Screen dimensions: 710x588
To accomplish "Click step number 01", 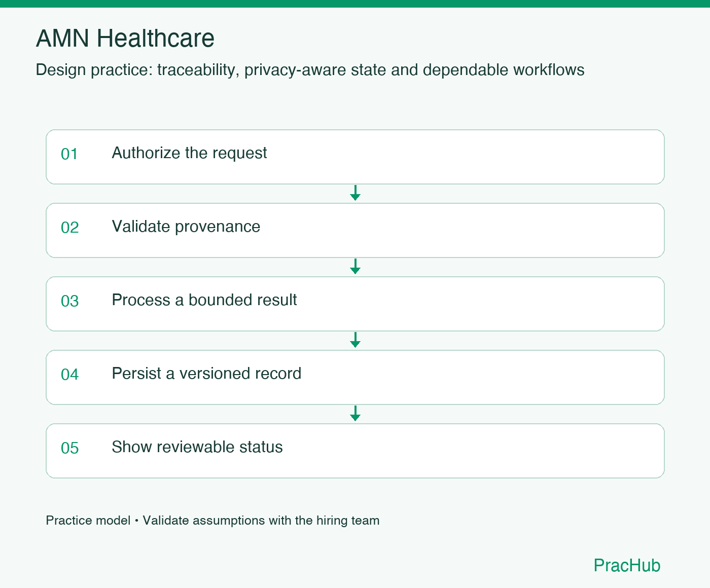I will click(69, 154).
